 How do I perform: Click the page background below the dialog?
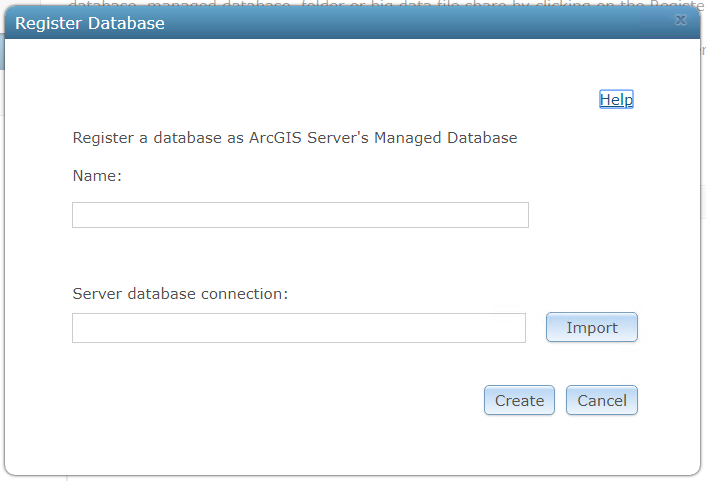click(350, 478)
